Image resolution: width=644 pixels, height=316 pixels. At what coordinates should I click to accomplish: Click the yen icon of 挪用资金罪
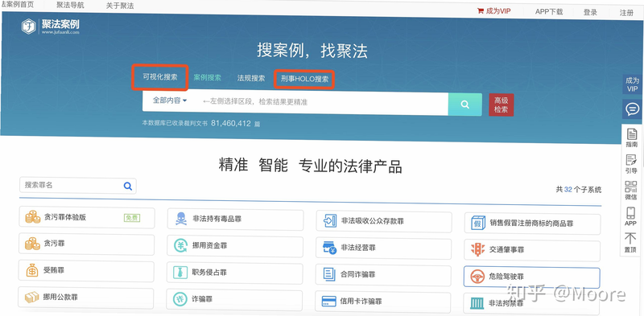tap(180, 245)
